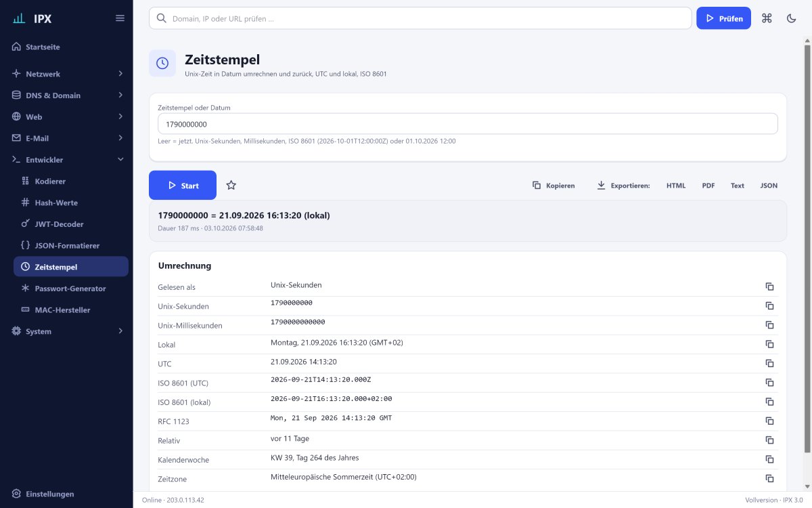The image size is (812, 508).
Task: Expand the Netzwerk chevron
Action: tap(120, 73)
